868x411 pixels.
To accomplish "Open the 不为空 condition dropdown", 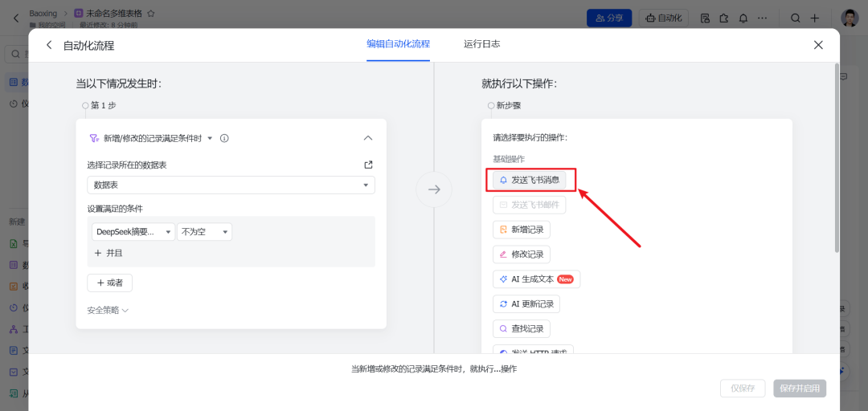I will pos(204,232).
